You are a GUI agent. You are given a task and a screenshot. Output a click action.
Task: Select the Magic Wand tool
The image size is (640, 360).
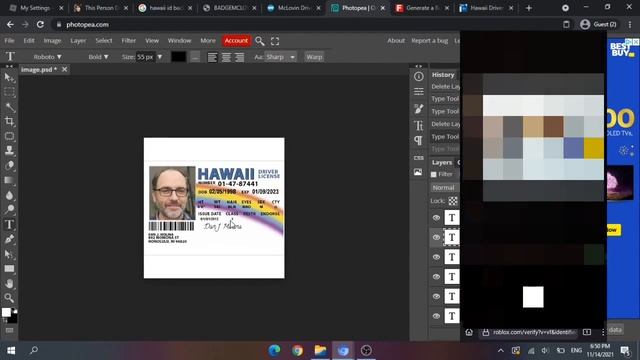pos(9,107)
